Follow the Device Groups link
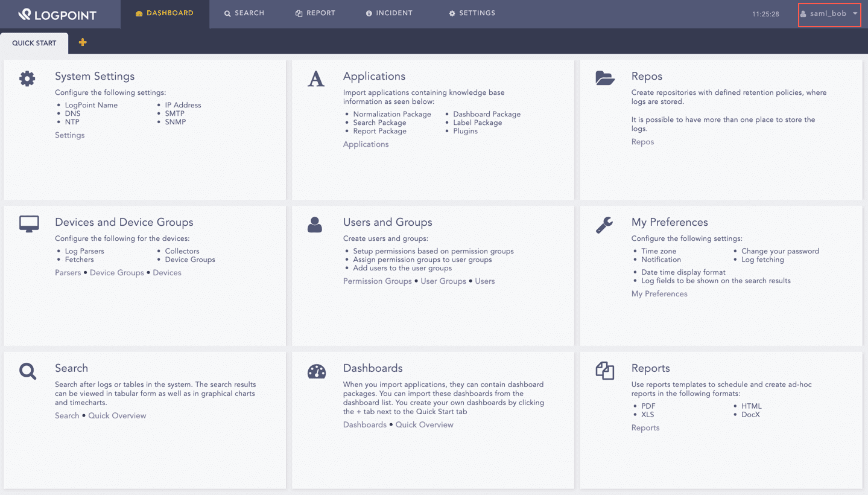The width and height of the screenshot is (868, 495). pyautogui.click(x=116, y=273)
